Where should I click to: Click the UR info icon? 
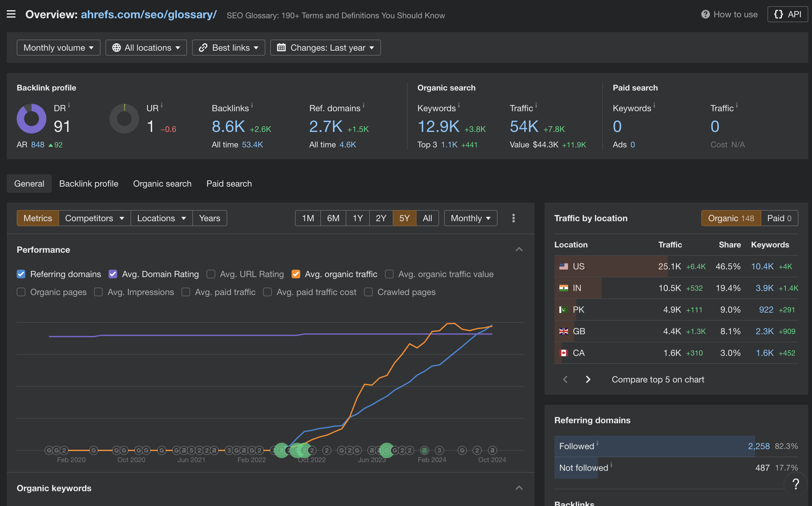point(162,105)
